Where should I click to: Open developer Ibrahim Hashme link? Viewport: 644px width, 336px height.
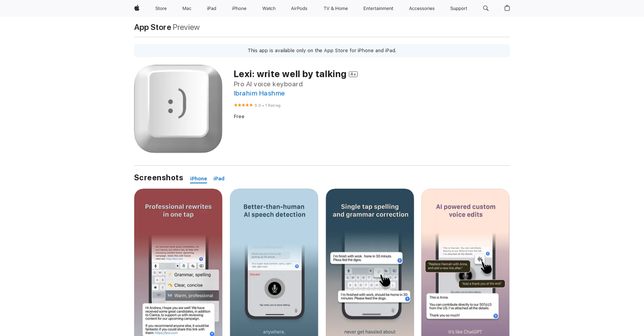point(259,93)
